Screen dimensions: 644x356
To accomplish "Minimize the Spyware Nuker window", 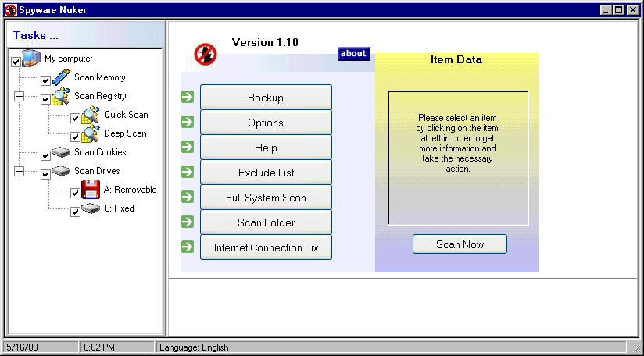I will pyautogui.click(x=606, y=10).
